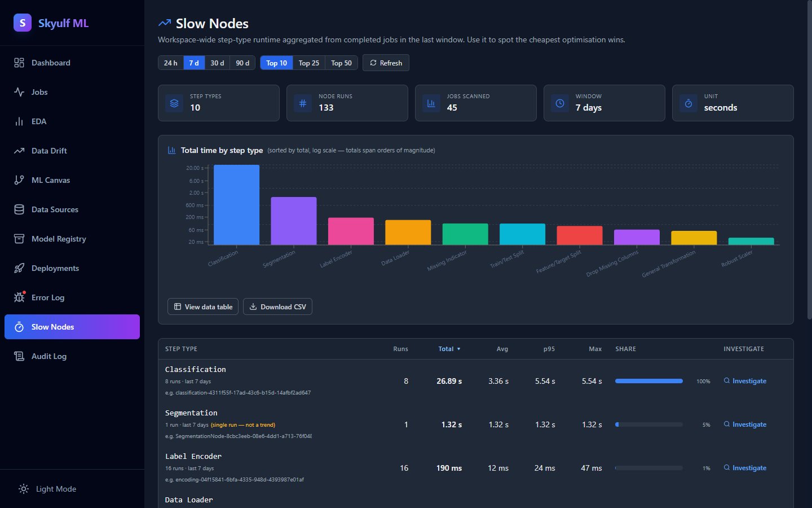Sort table by p95 column
Image resolution: width=812 pixels, height=508 pixels.
tap(549, 349)
